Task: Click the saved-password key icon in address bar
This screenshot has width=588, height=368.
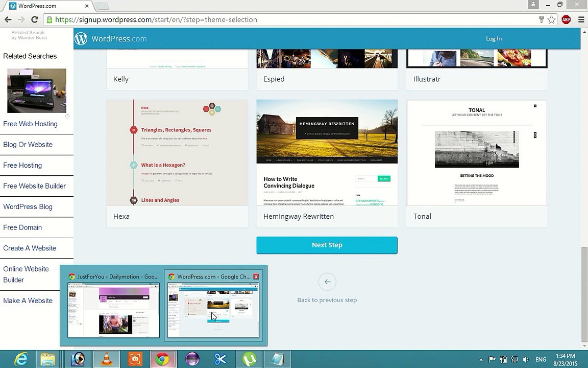Action: tap(541, 19)
